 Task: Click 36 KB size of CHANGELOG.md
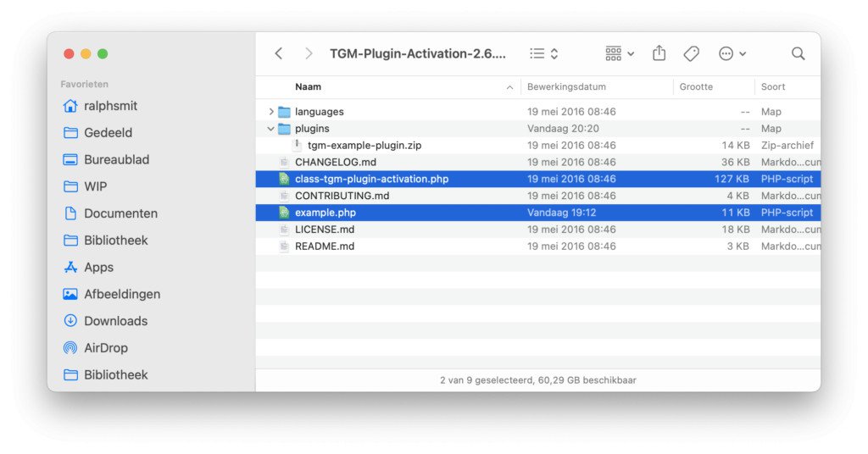736,163
